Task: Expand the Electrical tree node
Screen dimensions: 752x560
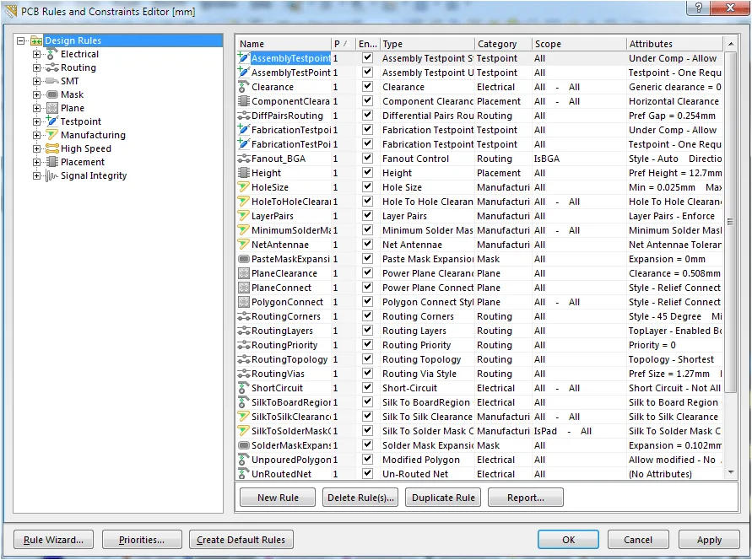Action: [36, 54]
